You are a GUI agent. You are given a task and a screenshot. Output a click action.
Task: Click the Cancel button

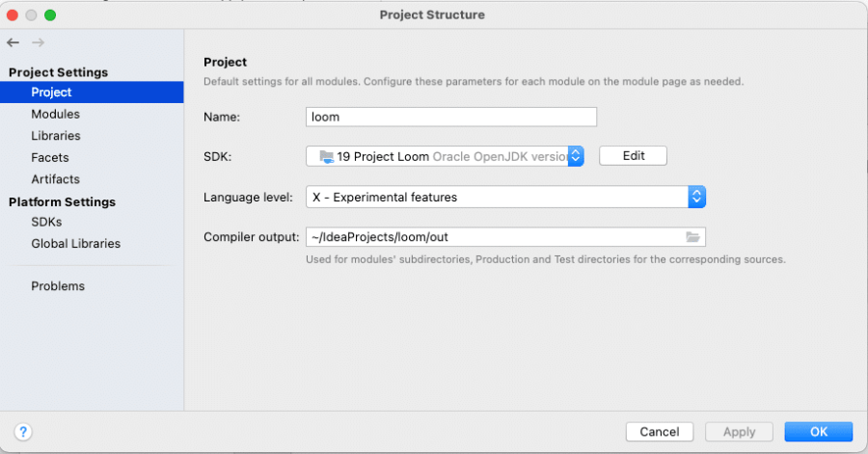click(x=660, y=432)
